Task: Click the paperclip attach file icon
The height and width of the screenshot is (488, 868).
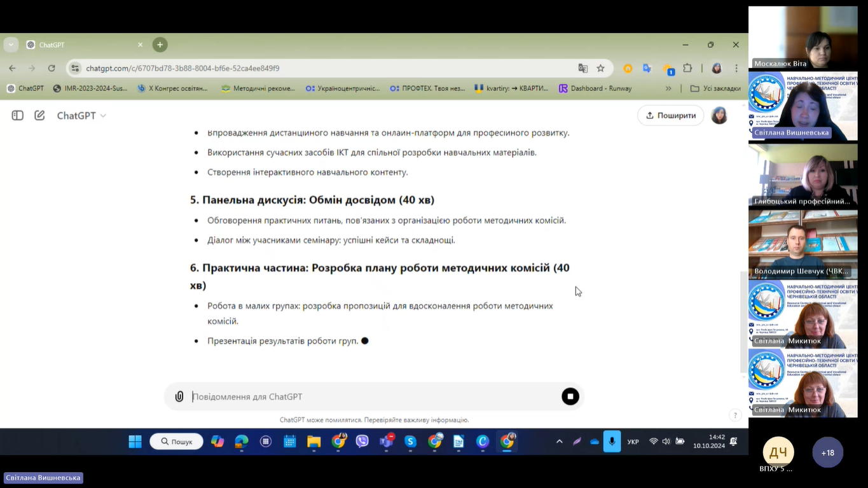Action: [x=179, y=396]
